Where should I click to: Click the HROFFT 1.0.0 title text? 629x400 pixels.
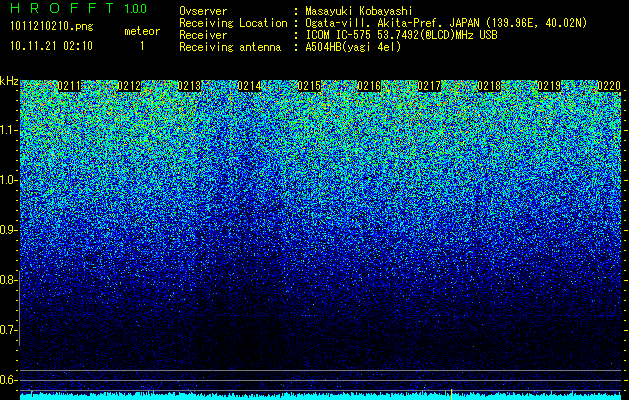[79, 8]
